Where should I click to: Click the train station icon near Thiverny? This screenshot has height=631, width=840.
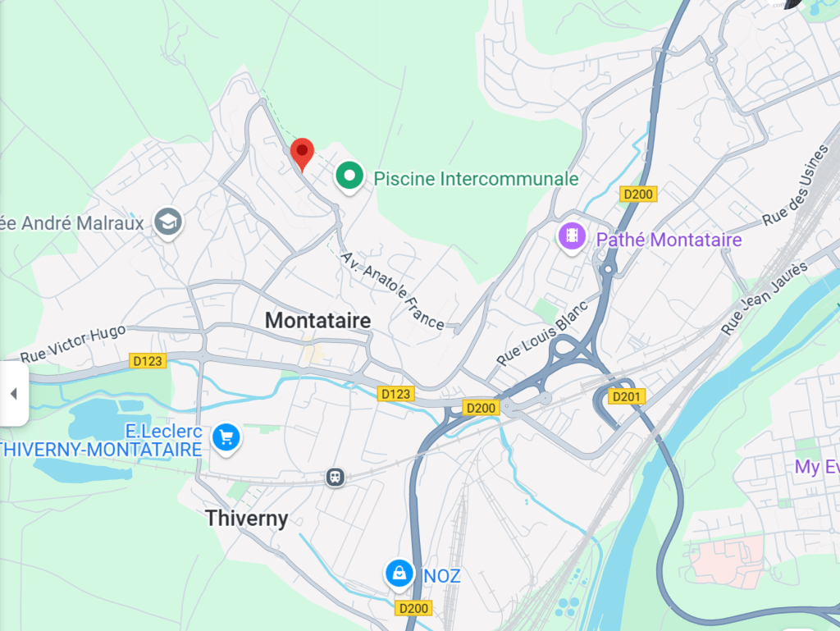(336, 477)
